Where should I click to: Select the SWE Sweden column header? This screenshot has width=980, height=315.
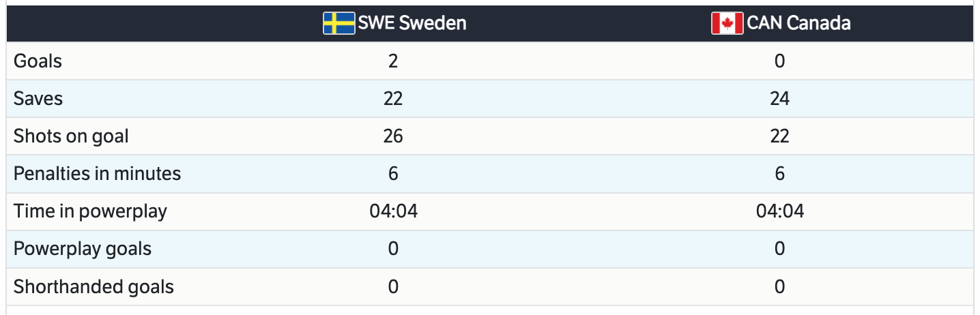[x=412, y=23]
